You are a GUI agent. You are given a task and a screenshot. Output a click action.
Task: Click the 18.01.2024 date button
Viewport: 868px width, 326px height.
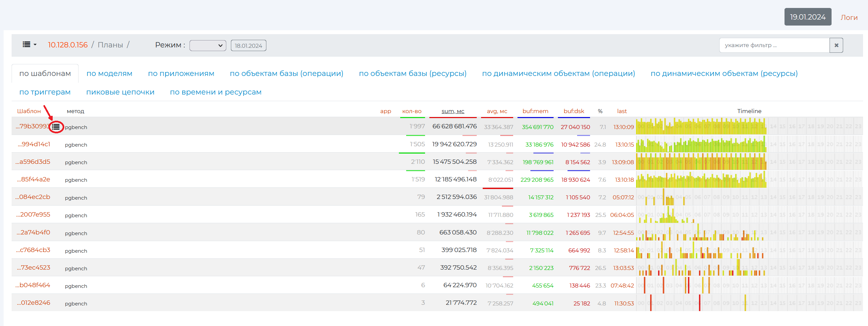[x=248, y=45]
